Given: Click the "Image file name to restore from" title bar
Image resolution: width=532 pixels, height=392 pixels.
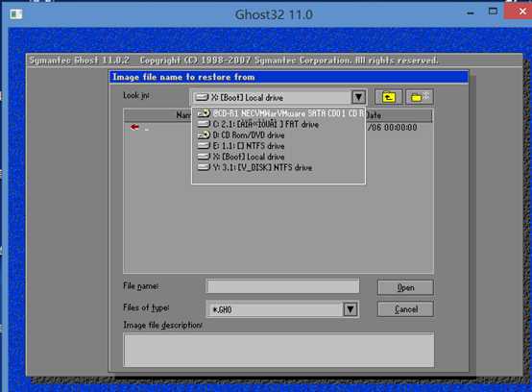Looking at the screenshot, I should [x=289, y=77].
